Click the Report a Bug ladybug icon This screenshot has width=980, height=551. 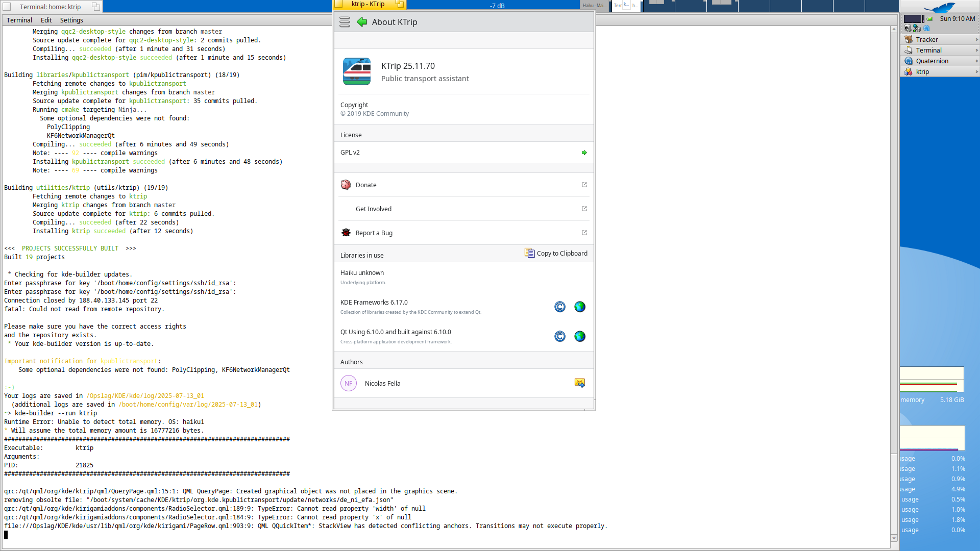[x=346, y=233]
